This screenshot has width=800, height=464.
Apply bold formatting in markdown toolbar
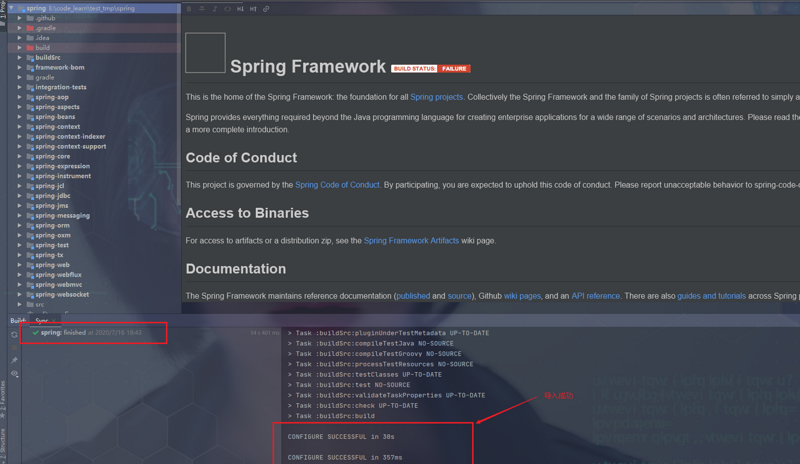coord(189,9)
